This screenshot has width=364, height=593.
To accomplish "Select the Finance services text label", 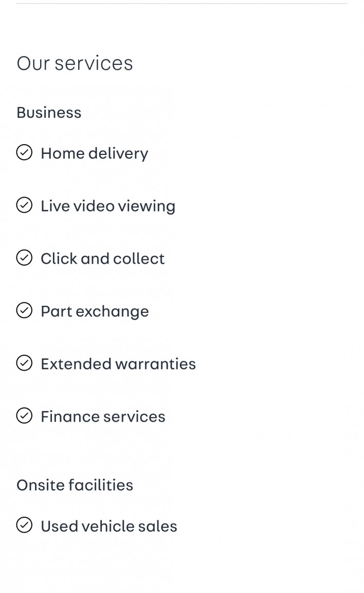I will coord(103,416).
